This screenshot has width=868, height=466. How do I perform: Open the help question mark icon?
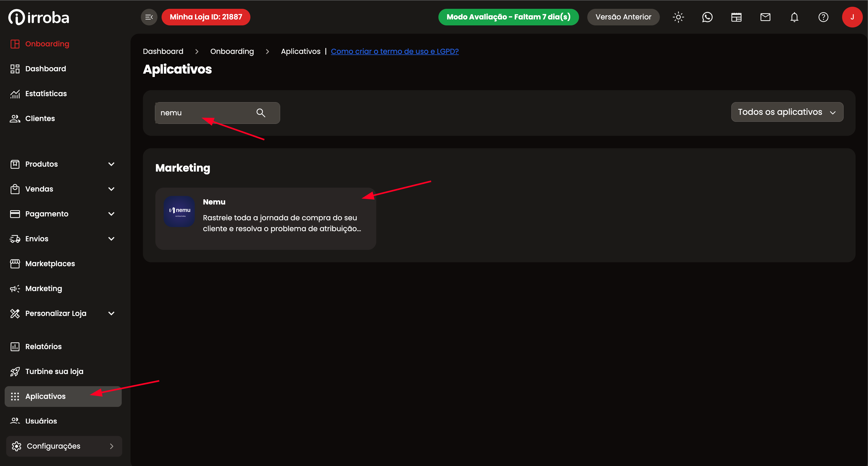click(x=823, y=17)
